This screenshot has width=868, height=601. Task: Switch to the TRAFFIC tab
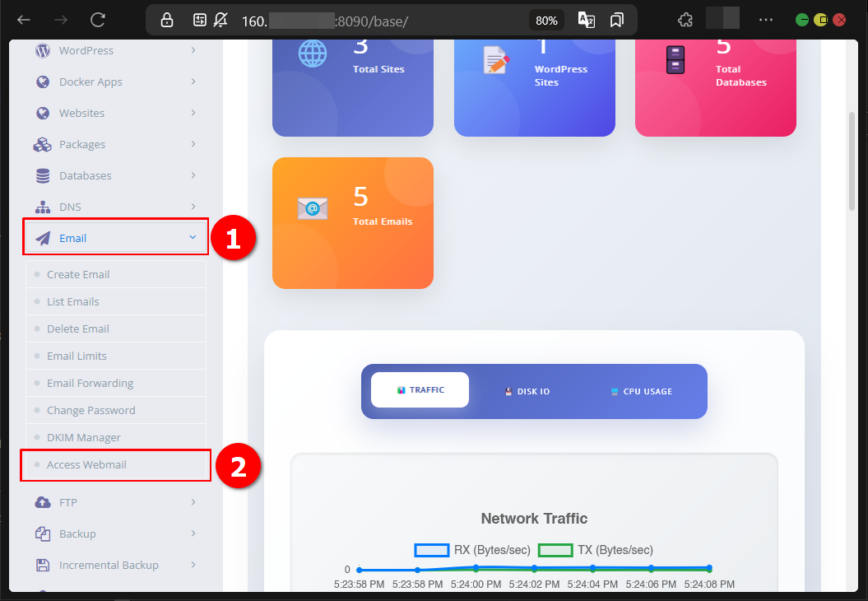420,390
